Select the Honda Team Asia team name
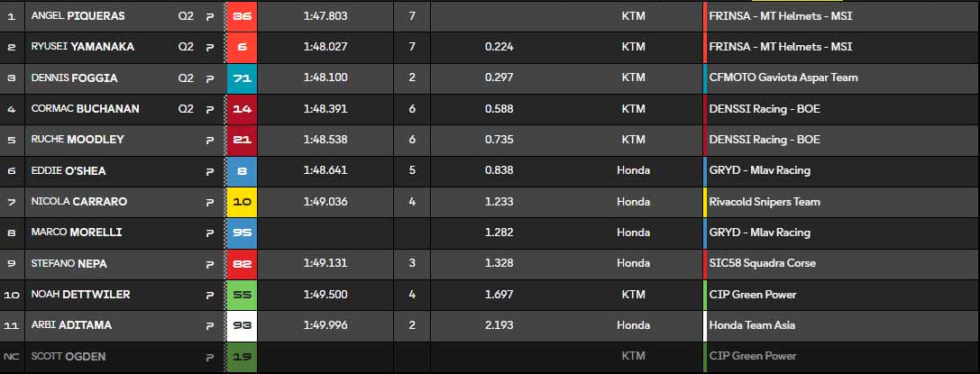Viewport: 980px width, 374px height. coord(752,325)
